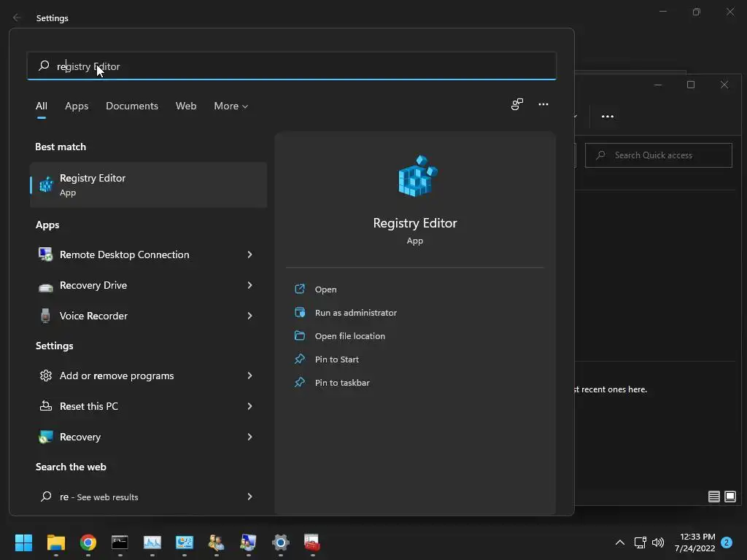Click the Reset this PC icon
The width and height of the screenshot is (747, 560).
click(46, 405)
